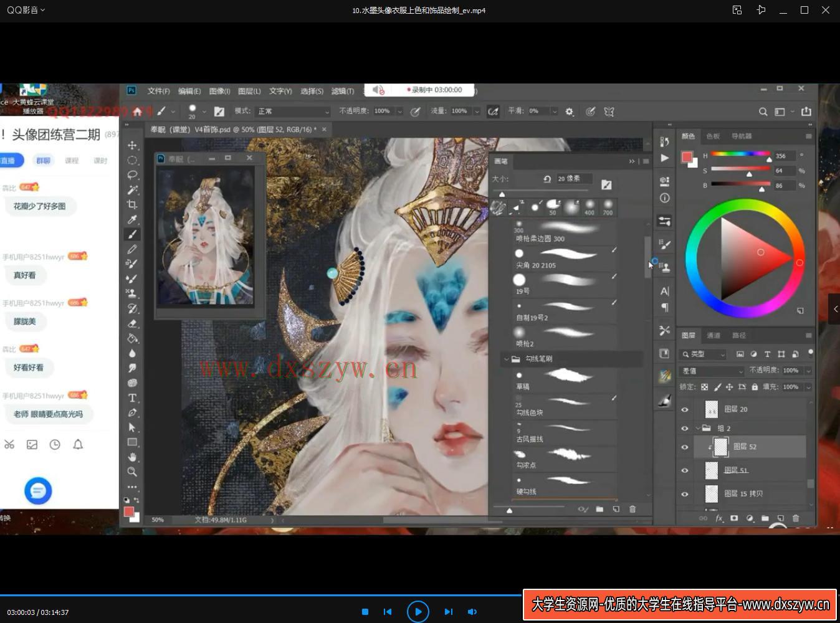Open the 编辑(E) menu
This screenshot has width=840, height=623.
pos(189,91)
